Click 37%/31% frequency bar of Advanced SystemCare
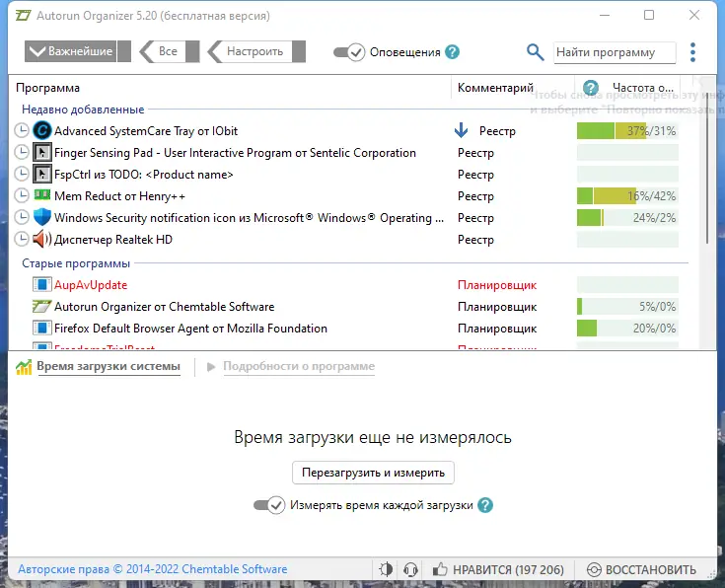Screen dimensions: 725x588 (627, 131)
